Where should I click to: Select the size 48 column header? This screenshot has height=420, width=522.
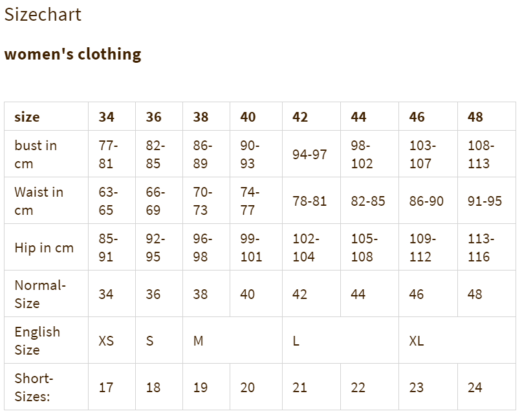[x=486, y=116]
